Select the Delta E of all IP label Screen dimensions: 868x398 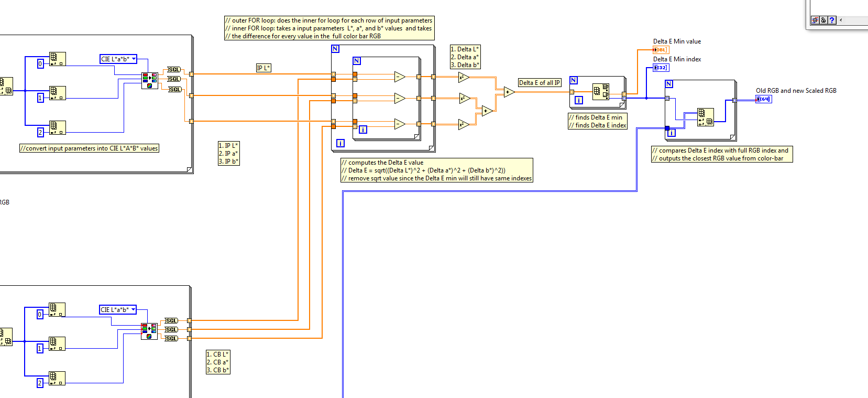click(x=540, y=83)
